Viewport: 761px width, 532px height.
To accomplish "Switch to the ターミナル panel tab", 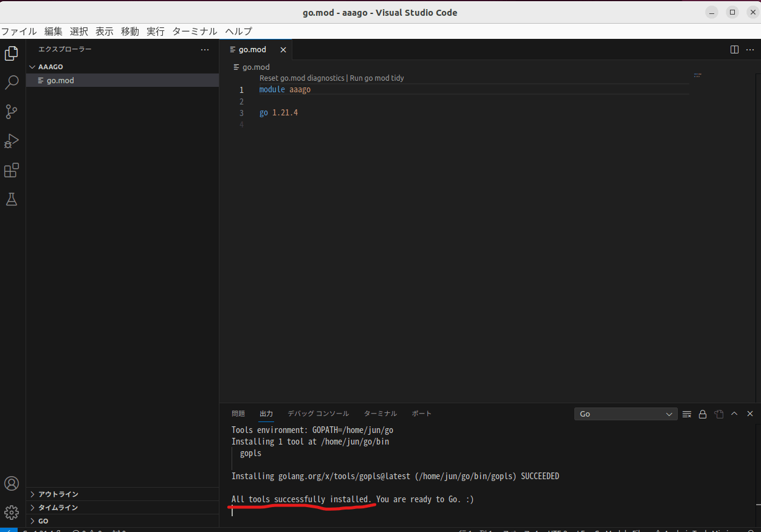I will pos(380,414).
